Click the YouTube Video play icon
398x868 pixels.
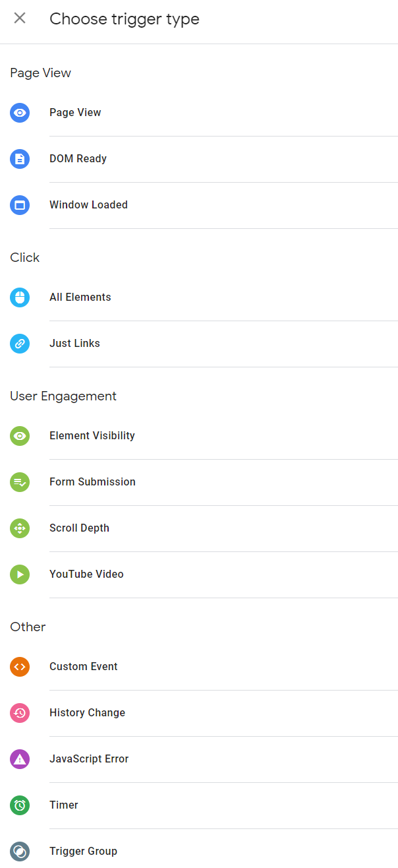pyautogui.click(x=20, y=574)
